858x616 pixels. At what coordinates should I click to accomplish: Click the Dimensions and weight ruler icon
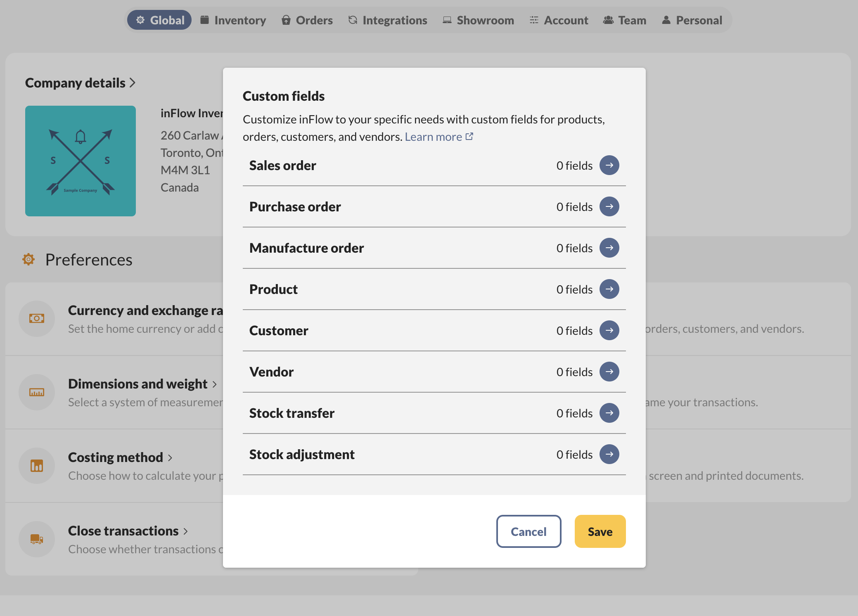[x=37, y=392]
